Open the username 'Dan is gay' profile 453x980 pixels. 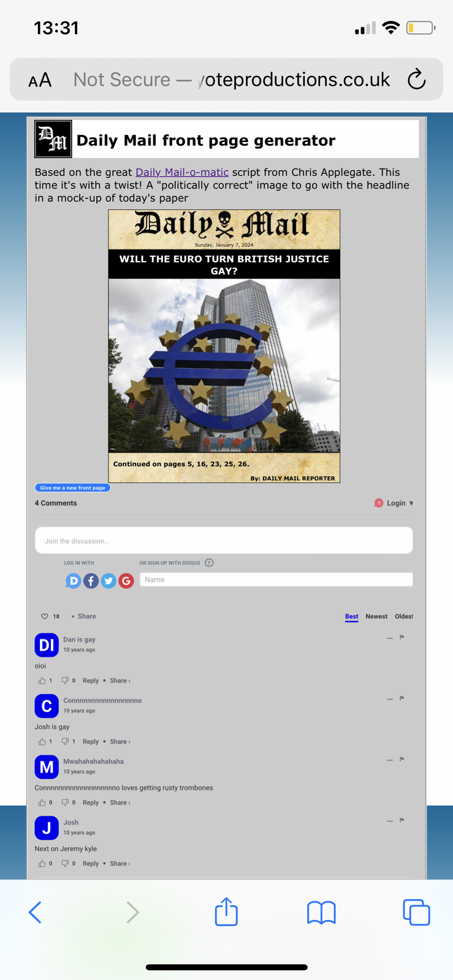coord(79,639)
